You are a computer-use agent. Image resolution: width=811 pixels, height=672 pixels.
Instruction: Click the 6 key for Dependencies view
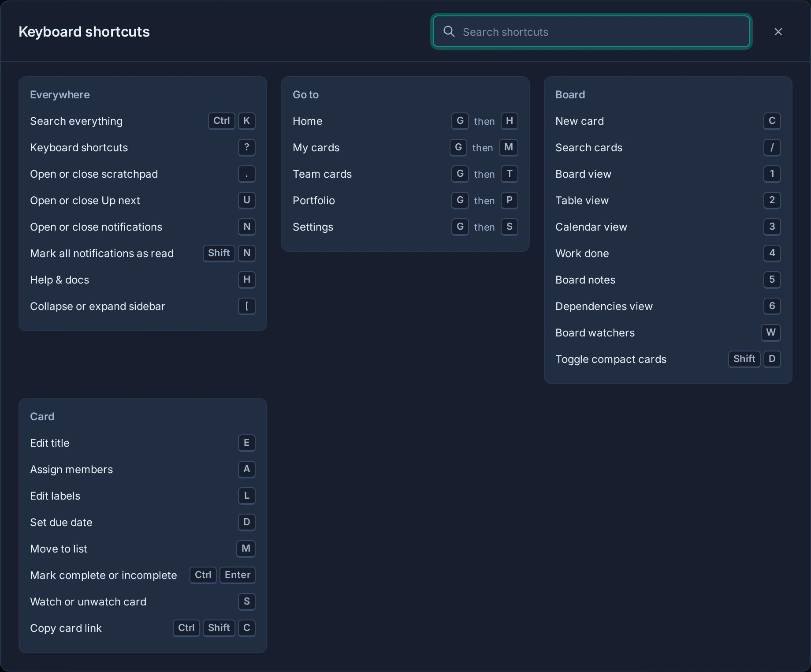(x=772, y=306)
